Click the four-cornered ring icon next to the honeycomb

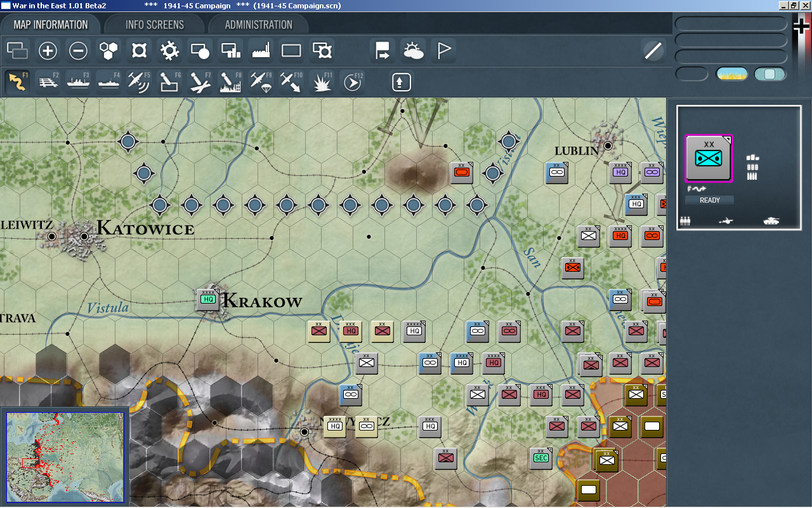coord(140,50)
